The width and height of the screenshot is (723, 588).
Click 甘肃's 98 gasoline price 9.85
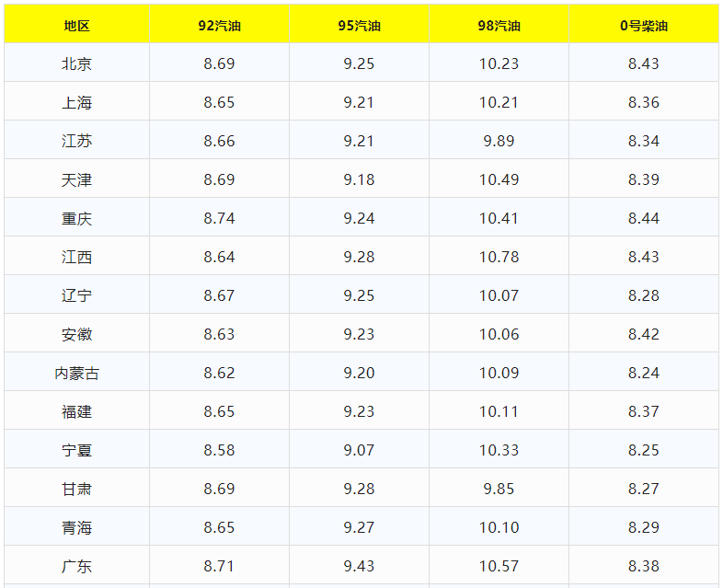pos(499,490)
